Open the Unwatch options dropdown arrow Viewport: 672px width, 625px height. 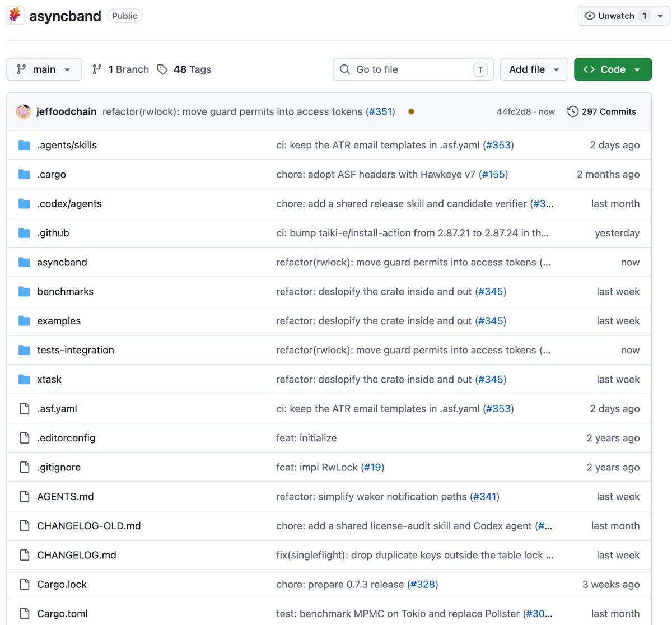(660, 16)
